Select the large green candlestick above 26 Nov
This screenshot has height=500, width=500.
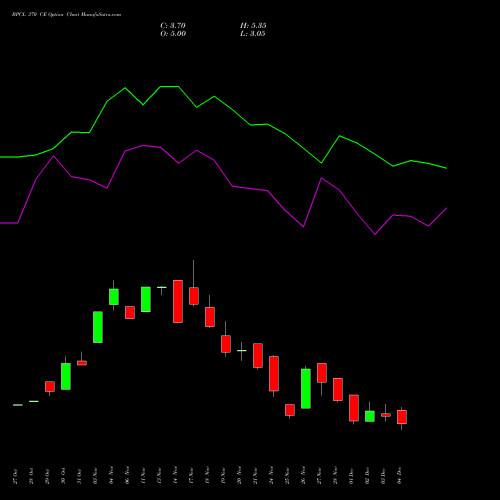coord(306,388)
